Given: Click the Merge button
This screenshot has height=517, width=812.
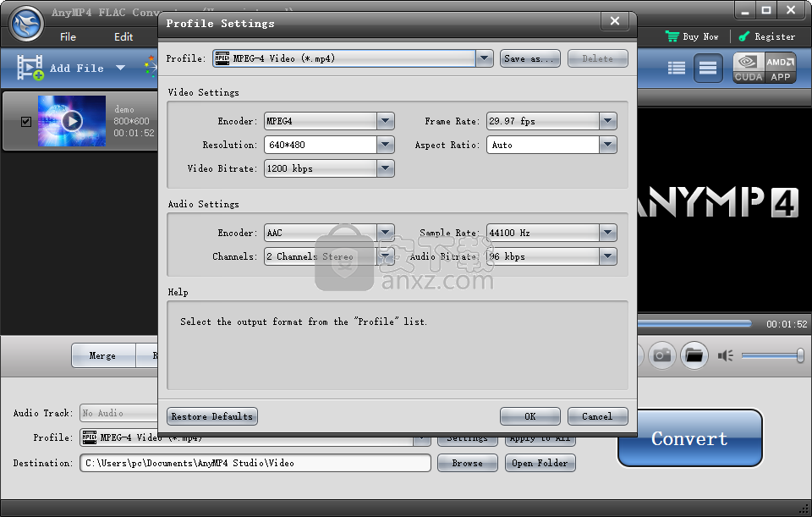Looking at the screenshot, I should [x=102, y=356].
